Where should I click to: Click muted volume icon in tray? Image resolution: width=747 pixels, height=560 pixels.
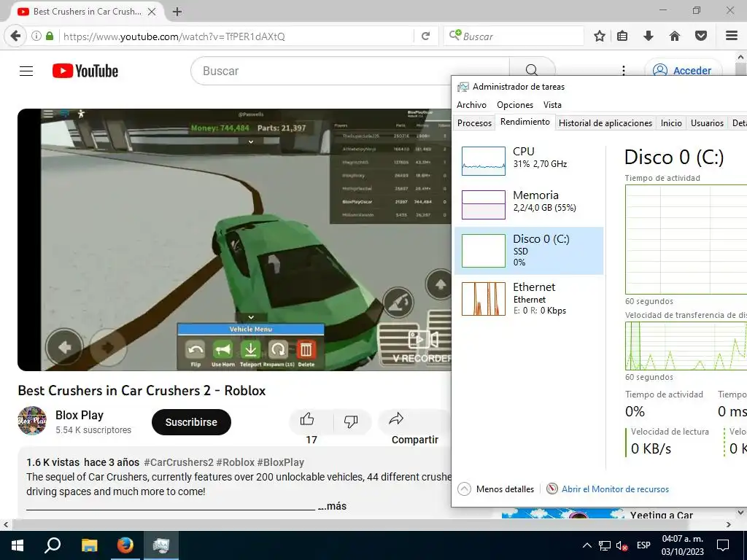(622, 545)
